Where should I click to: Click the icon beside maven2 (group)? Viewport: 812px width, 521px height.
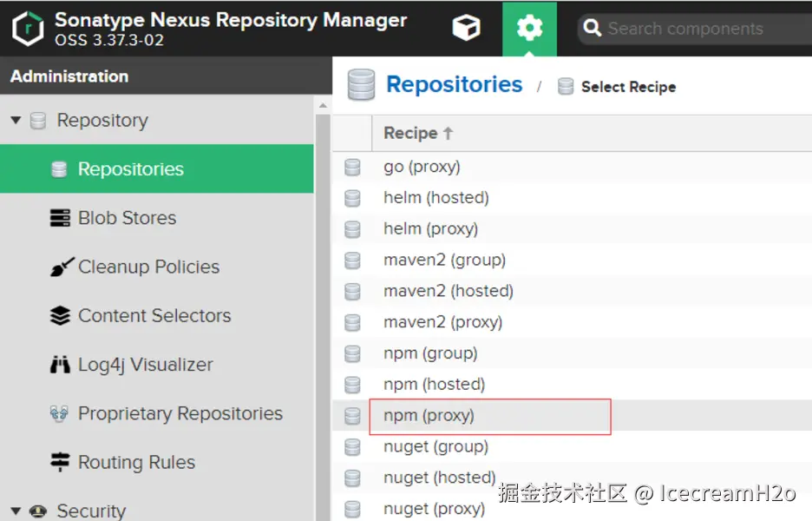tap(353, 260)
